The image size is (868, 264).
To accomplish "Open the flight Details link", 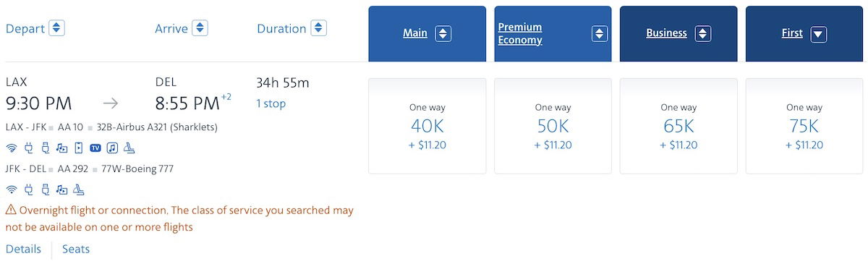I will coord(23,249).
